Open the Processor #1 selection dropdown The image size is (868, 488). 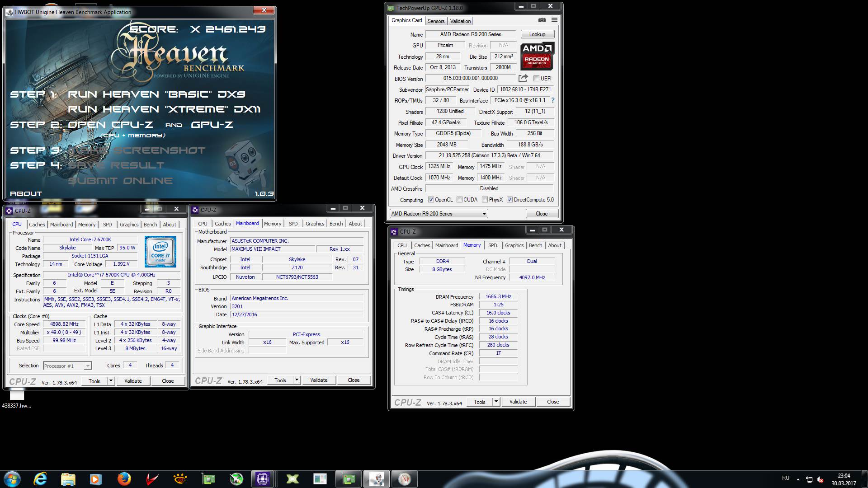click(67, 366)
